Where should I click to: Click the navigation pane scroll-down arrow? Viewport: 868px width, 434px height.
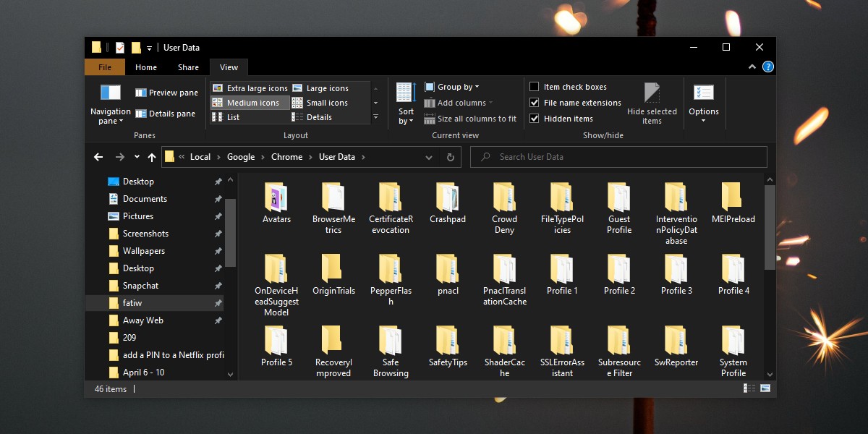coord(230,375)
